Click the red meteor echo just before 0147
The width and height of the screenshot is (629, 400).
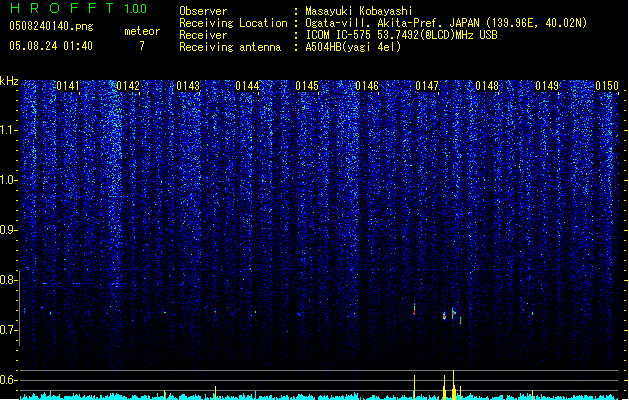(x=414, y=310)
